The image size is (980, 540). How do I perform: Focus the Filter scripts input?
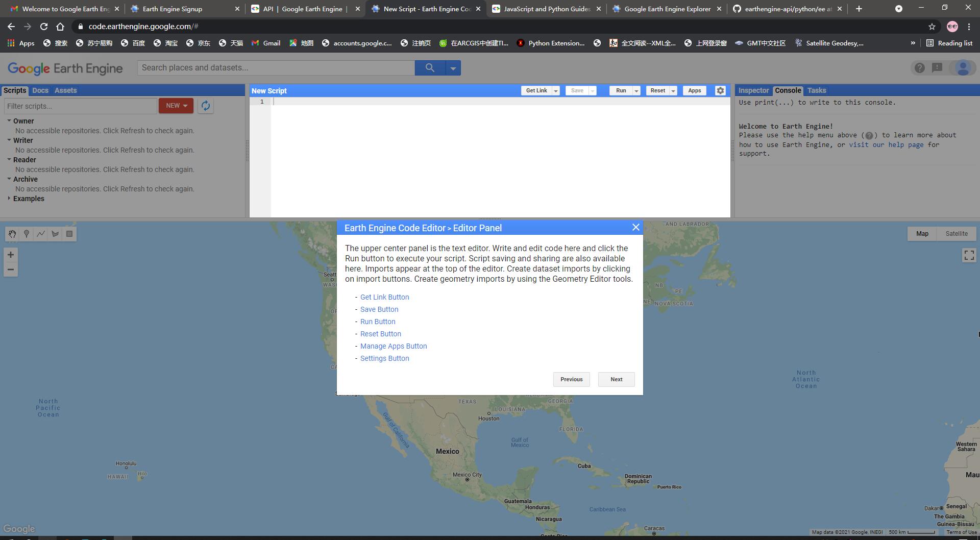pos(81,106)
